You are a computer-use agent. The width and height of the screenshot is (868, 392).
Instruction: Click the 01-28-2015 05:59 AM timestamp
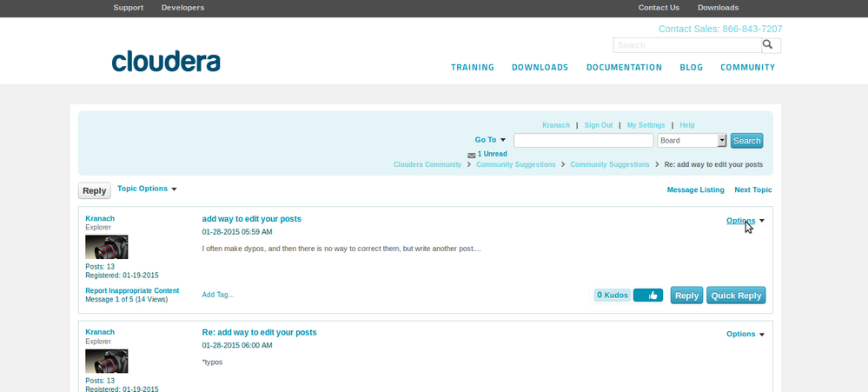[x=237, y=232]
